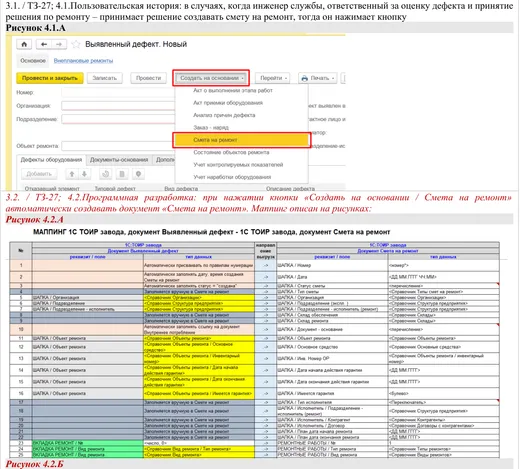Image resolution: width=520 pixels, height=469 pixels.
Task: Click the Записать button
Action: [105, 78]
